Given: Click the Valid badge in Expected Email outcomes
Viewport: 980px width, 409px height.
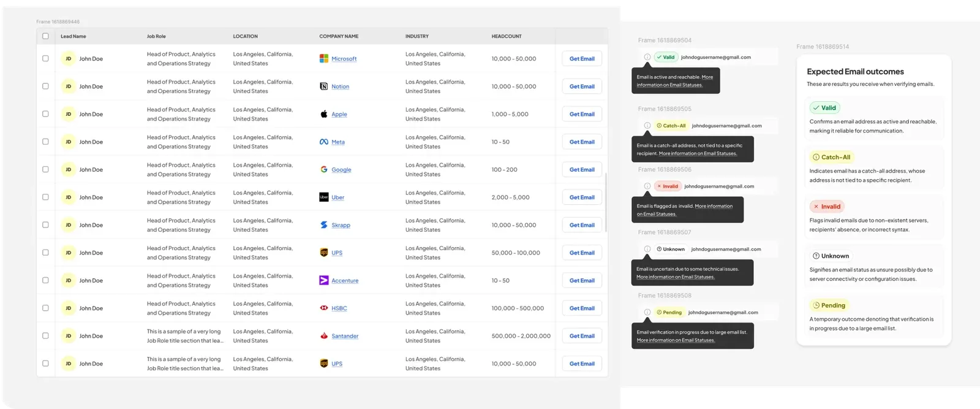Looking at the screenshot, I should (824, 108).
